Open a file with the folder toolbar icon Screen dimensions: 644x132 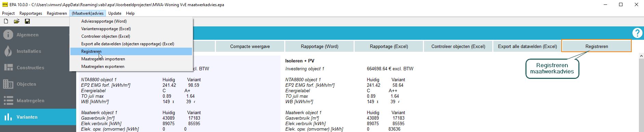pos(16,21)
